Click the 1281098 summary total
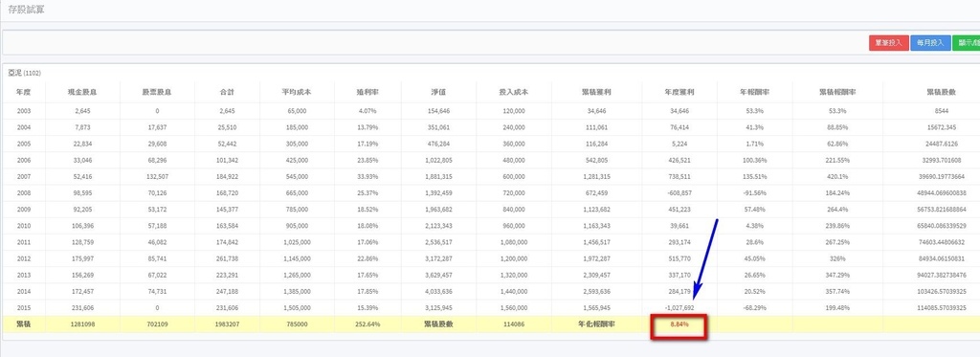This screenshot has width=980, height=357. point(82,324)
